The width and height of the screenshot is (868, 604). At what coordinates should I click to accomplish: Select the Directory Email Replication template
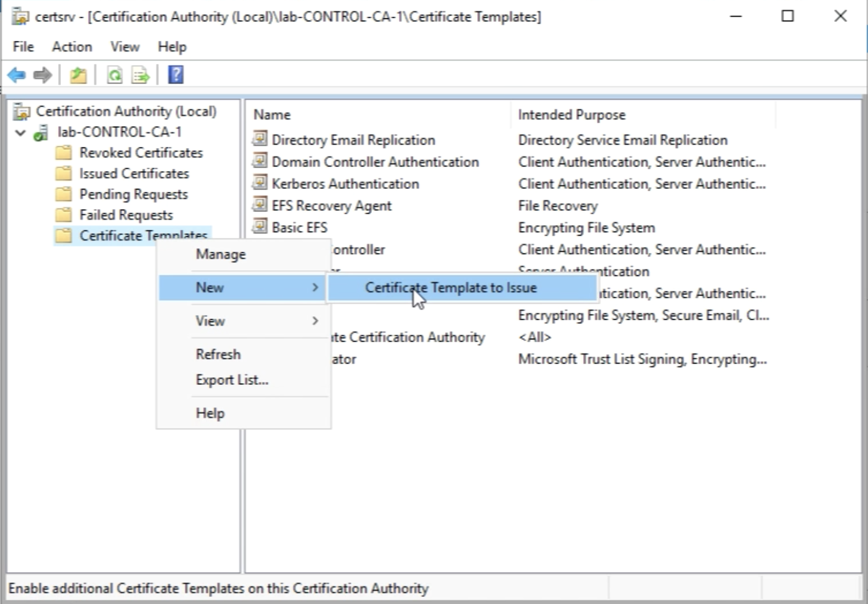click(353, 140)
